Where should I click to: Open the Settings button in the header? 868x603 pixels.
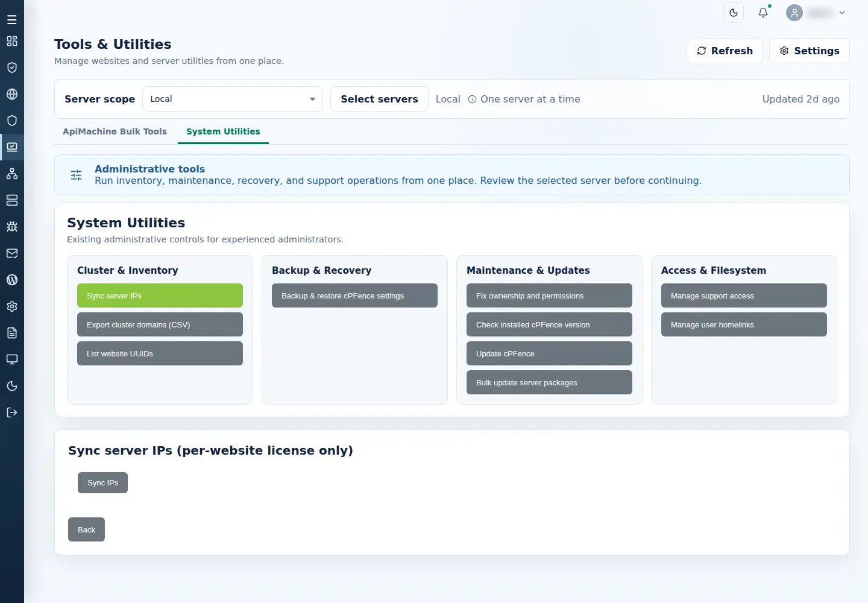pos(810,51)
